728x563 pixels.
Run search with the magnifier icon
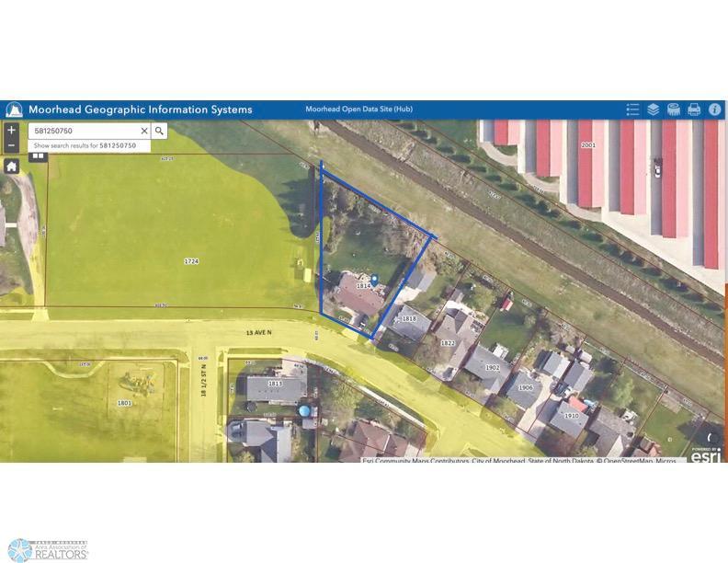(159, 131)
